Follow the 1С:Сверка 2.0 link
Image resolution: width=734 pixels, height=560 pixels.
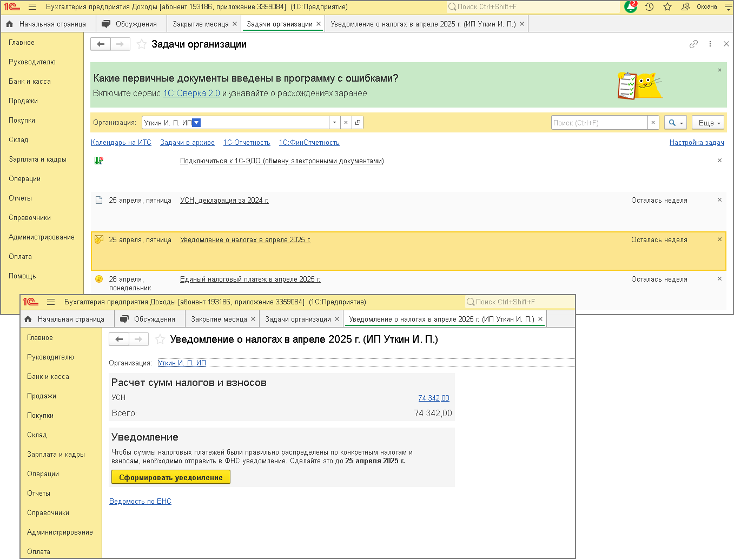[x=191, y=93]
